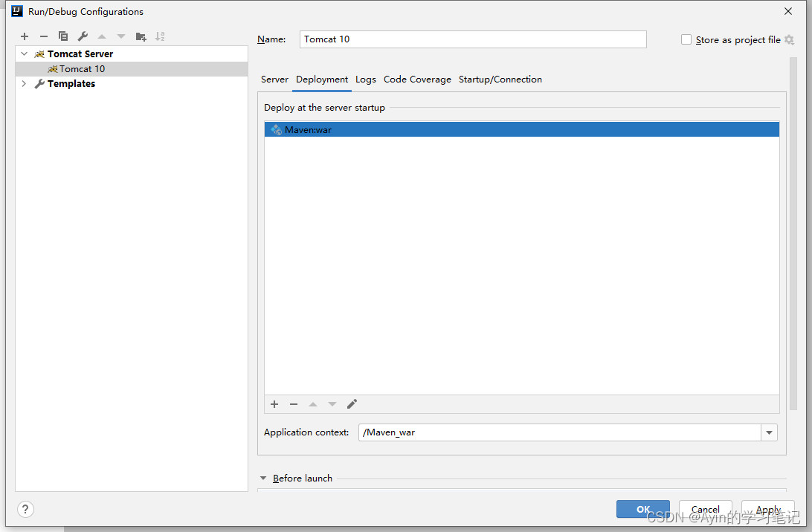Expand the Templates tree node
812x532 pixels.
pyautogui.click(x=25, y=83)
